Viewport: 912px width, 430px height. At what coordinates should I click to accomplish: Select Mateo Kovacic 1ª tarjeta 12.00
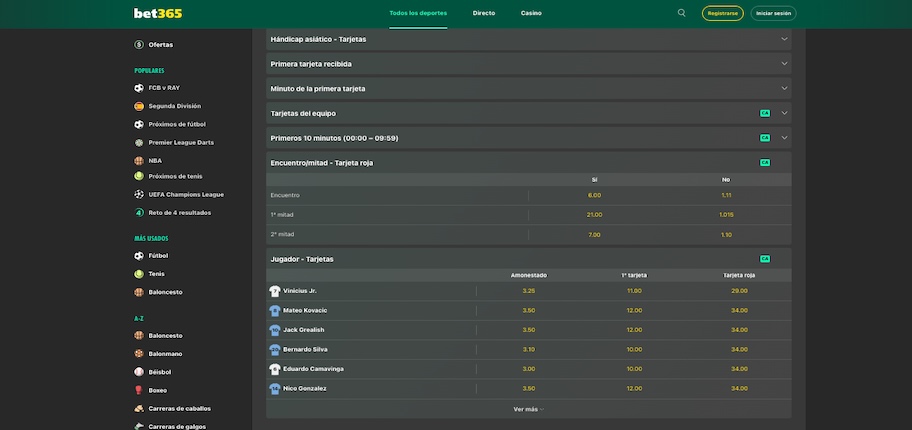[x=634, y=311]
